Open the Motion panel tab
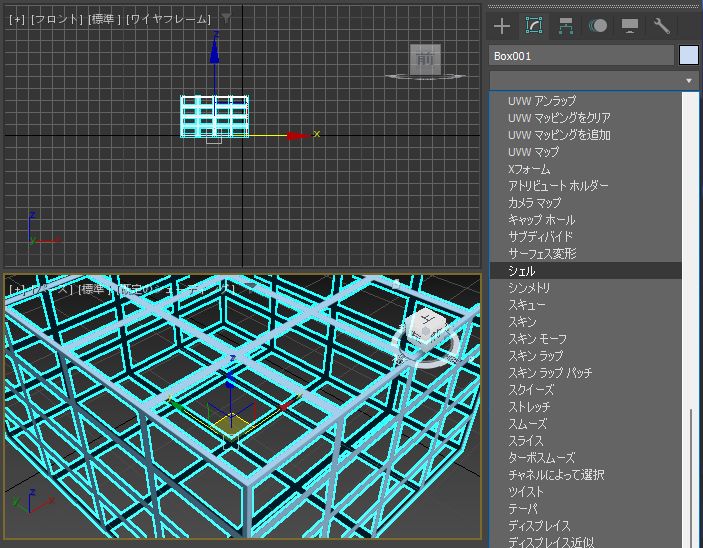Viewport: 703px width, 548px height. pyautogui.click(x=598, y=26)
